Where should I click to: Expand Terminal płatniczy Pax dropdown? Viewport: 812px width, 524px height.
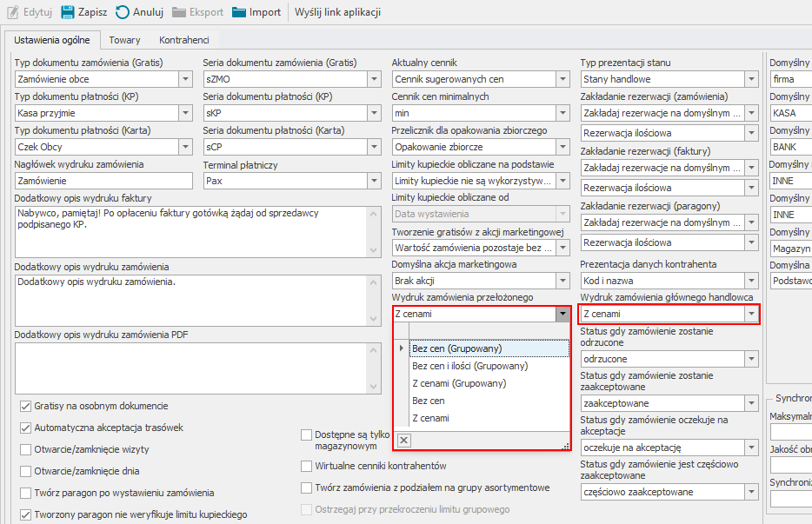tap(373, 181)
